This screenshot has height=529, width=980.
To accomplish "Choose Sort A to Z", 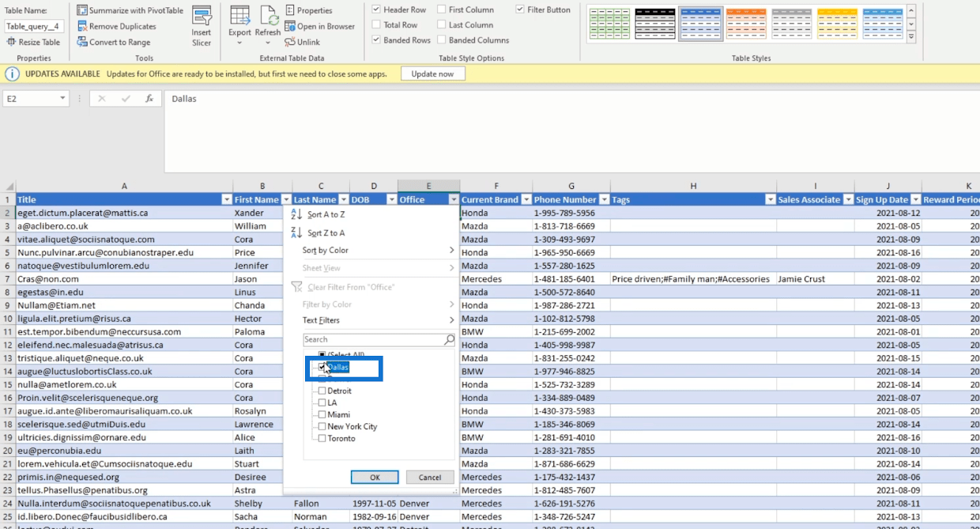I will (x=326, y=214).
